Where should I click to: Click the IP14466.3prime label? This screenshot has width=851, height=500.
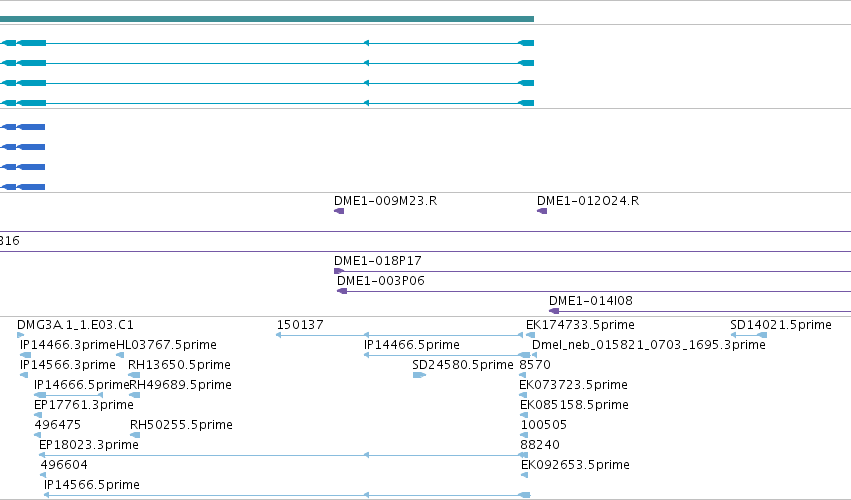(68, 345)
